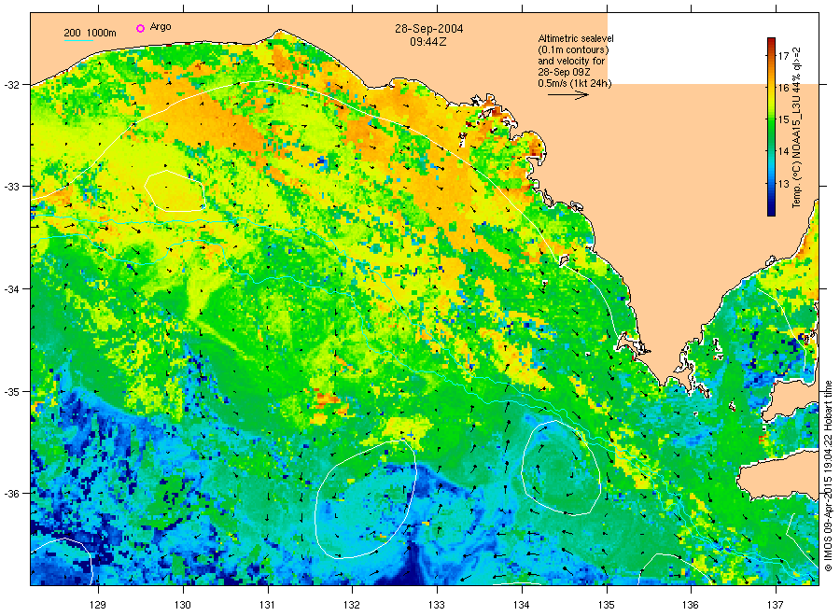Screen dimensions: 840x616
Task: Click the latitude label '-34'
Action: click(12, 289)
